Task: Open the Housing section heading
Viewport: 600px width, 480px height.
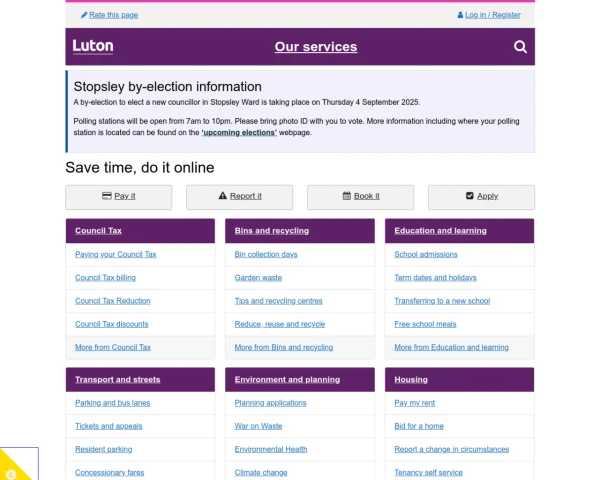Action: 410,380
